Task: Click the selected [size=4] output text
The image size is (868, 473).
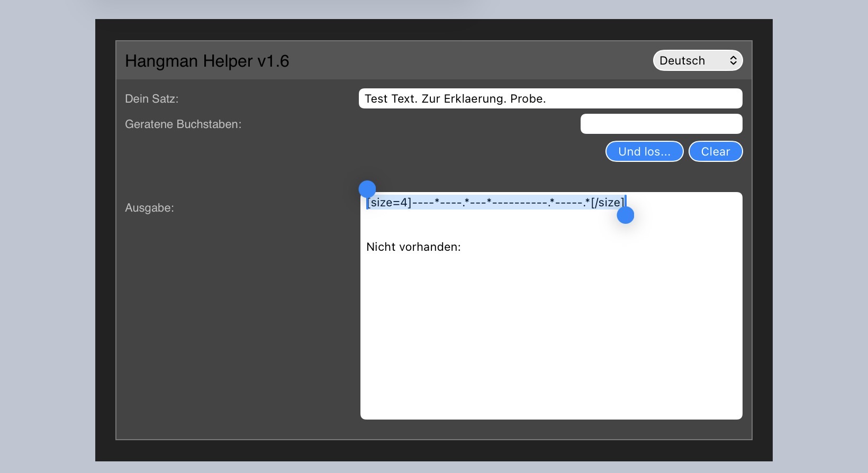Action: [x=496, y=202]
